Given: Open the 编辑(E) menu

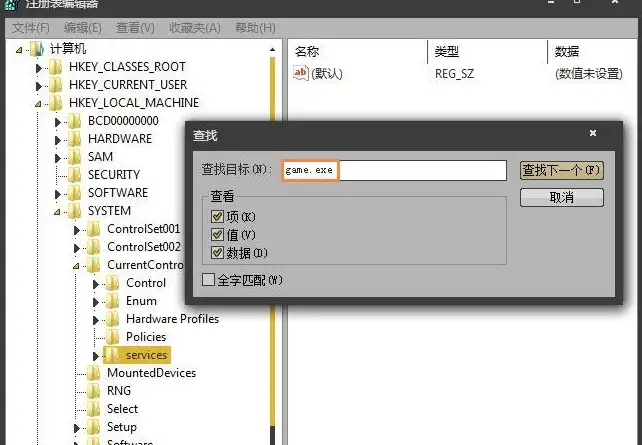Looking at the screenshot, I should pyautogui.click(x=82, y=28).
